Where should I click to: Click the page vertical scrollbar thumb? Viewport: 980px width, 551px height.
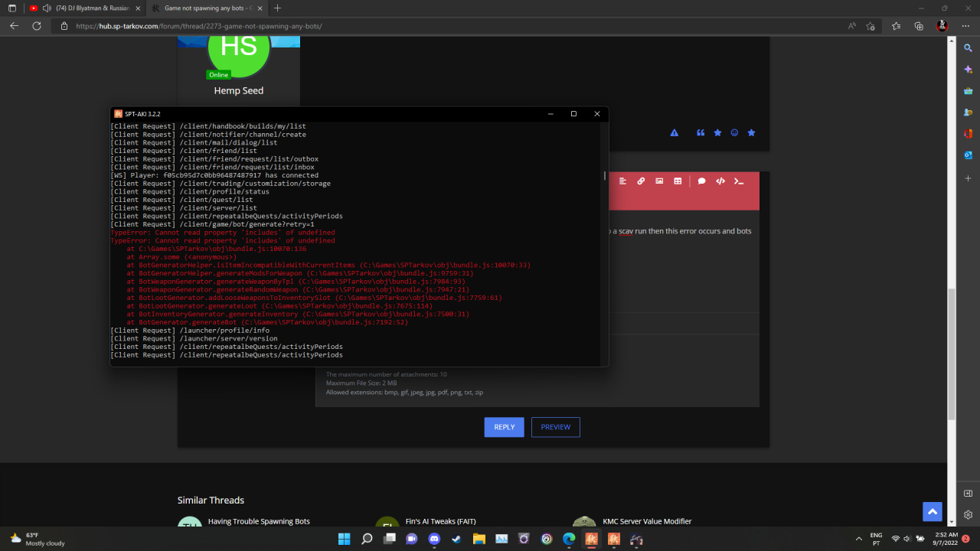[x=952, y=354]
